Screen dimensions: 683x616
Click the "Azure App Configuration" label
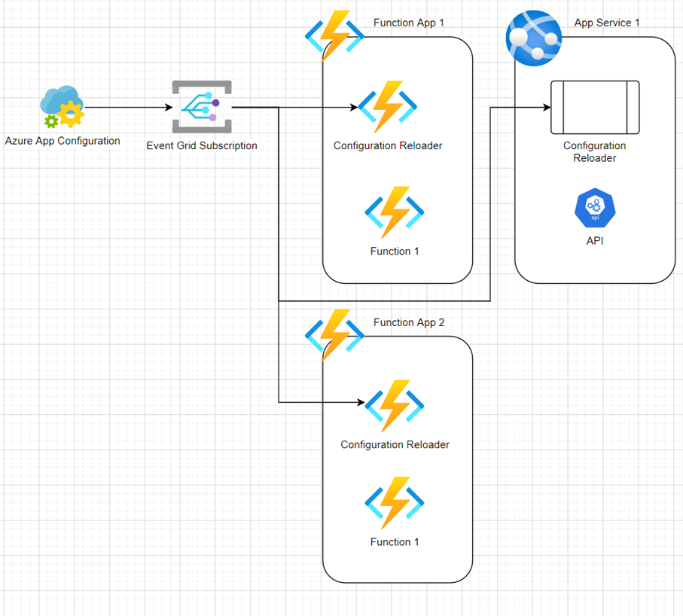(x=63, y=141)
